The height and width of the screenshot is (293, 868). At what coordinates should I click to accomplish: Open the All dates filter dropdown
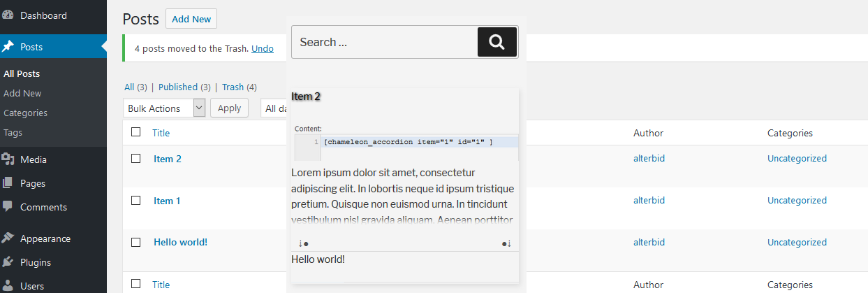coord(274,108)
